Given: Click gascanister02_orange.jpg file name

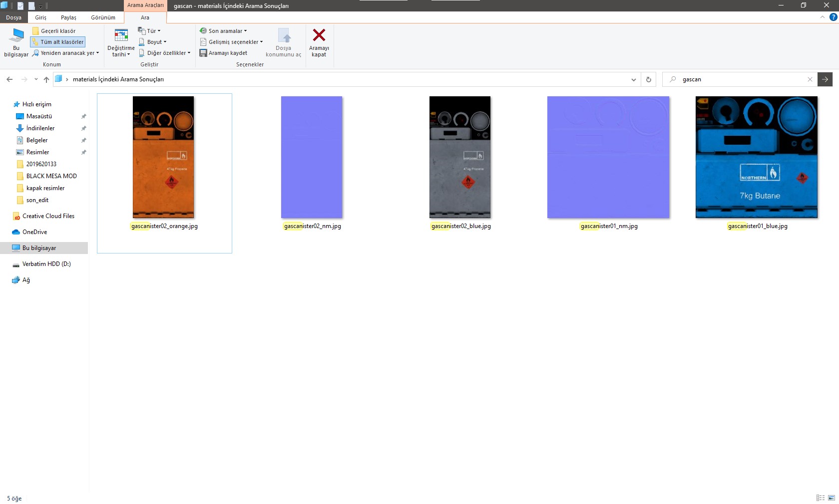Looking at the screenshot, I should coord(164,226).
